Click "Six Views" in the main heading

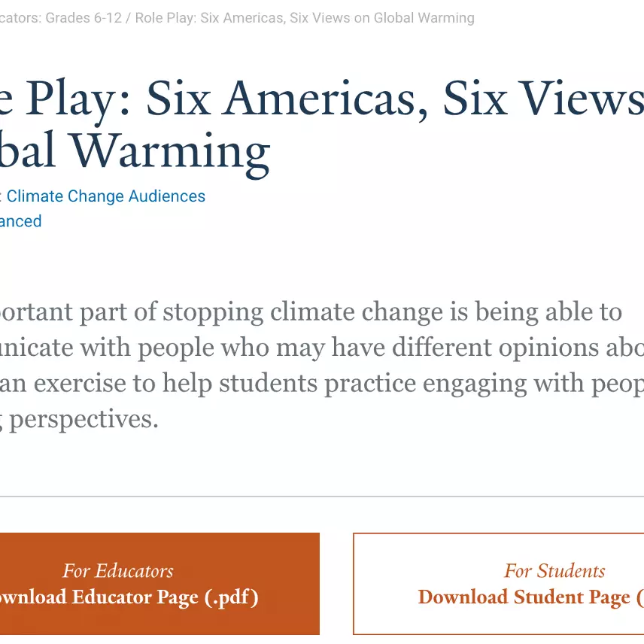[x=542, y=99]
